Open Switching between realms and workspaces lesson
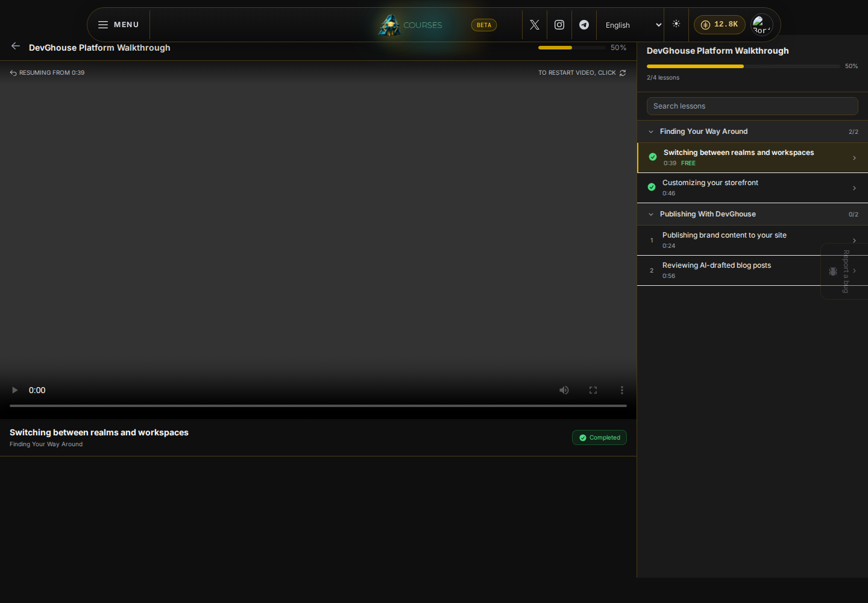868x603 pixels. pos(752,158)
